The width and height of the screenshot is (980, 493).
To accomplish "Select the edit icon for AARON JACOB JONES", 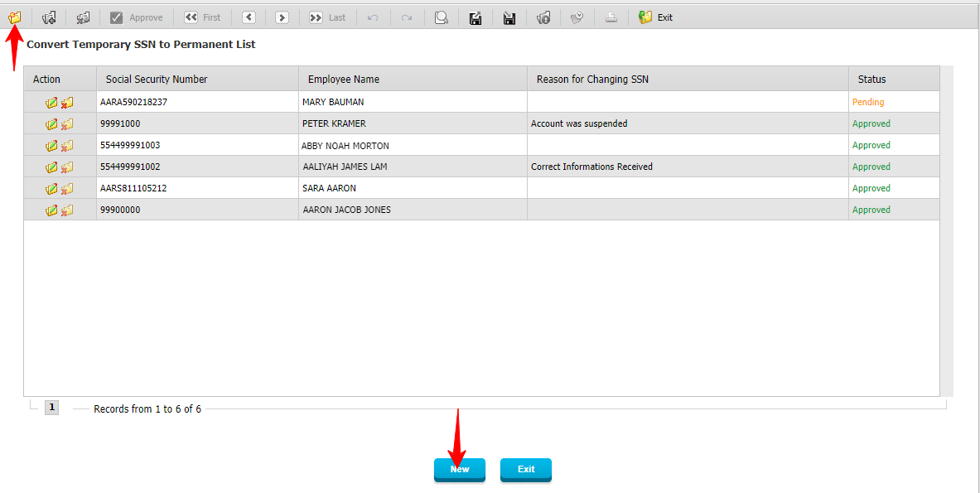I will pos(50,210).
